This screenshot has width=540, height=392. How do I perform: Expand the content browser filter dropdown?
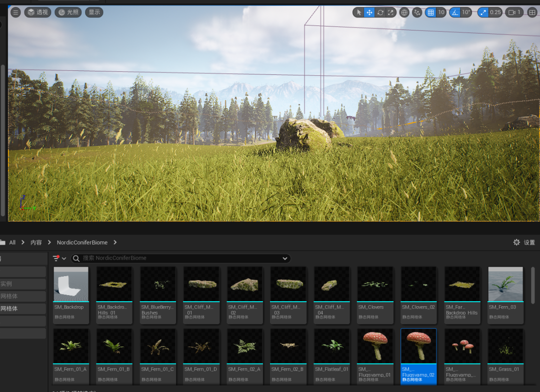click(x=59, y=258)
